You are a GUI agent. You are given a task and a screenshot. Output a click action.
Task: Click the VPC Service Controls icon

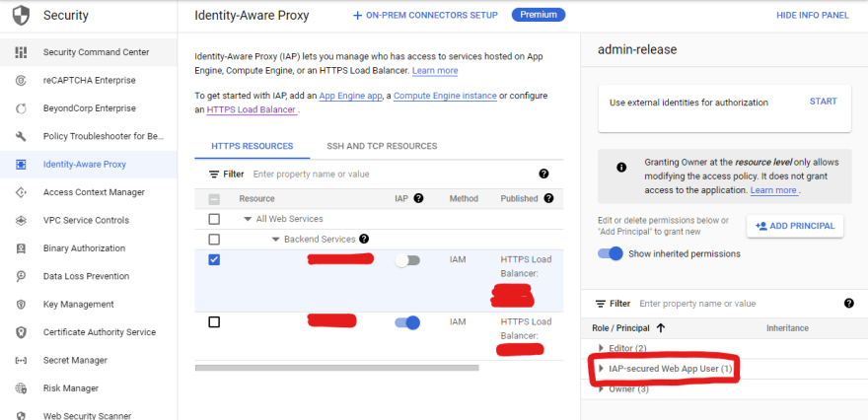(21, 220)
